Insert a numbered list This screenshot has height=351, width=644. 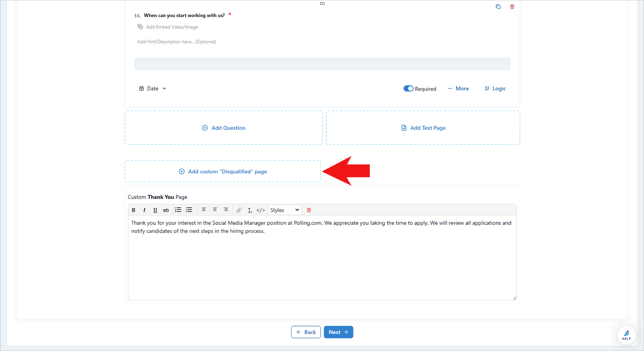[x=178, y=210]
